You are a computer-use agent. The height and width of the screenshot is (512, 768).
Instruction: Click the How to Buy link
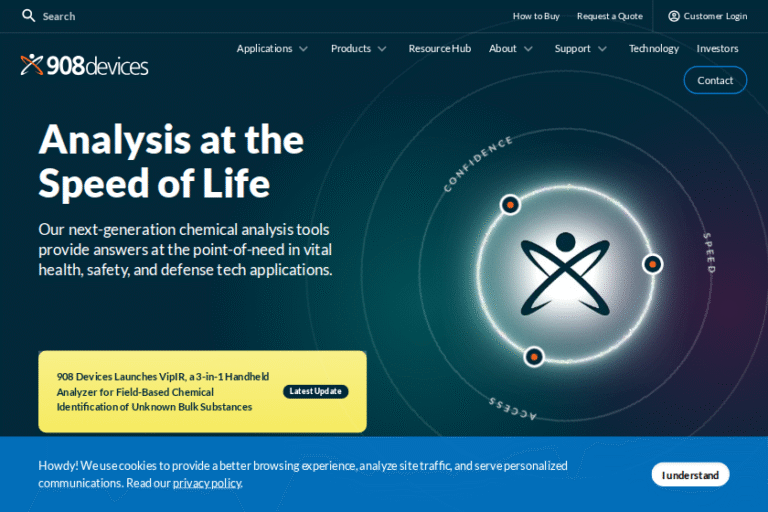tap(536, 16)
